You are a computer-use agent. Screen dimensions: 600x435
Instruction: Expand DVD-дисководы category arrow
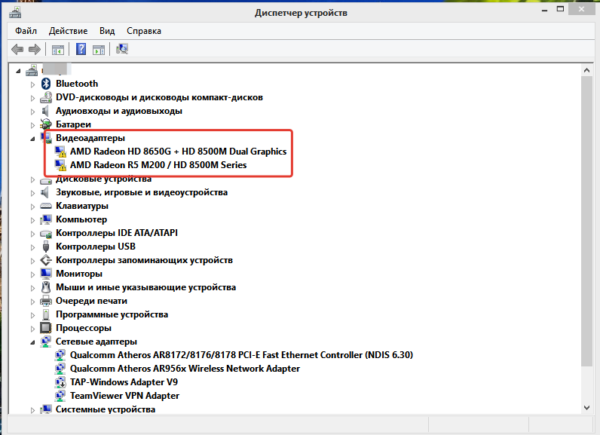click(x=33, y=98)
